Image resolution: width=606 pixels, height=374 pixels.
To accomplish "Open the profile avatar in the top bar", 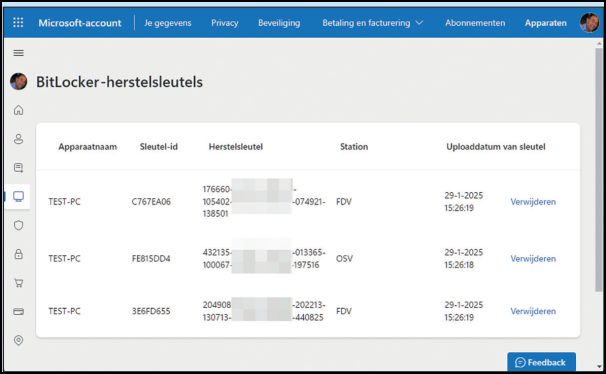I will tap(589, 23).
